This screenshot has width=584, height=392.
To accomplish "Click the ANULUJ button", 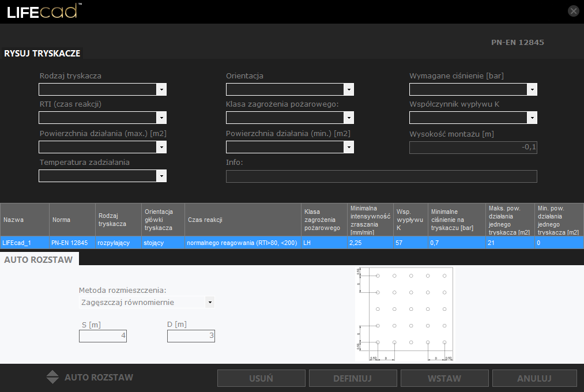I will (x=534, y=379).
